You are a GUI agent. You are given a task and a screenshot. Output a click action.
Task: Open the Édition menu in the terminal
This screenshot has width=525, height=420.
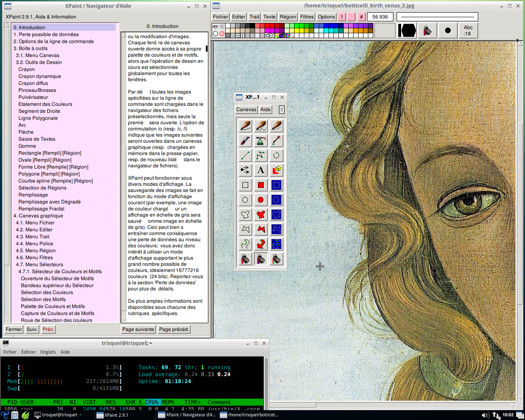coord(28,352)
